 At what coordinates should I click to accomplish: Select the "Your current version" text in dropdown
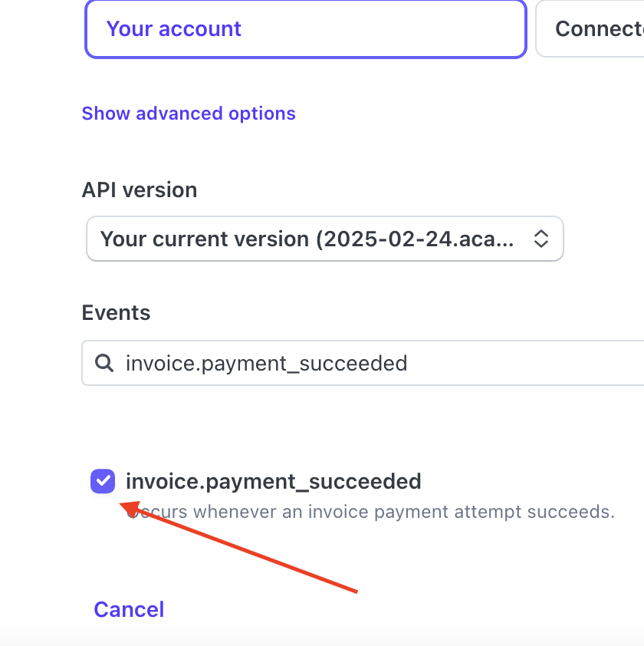[307, 239]
